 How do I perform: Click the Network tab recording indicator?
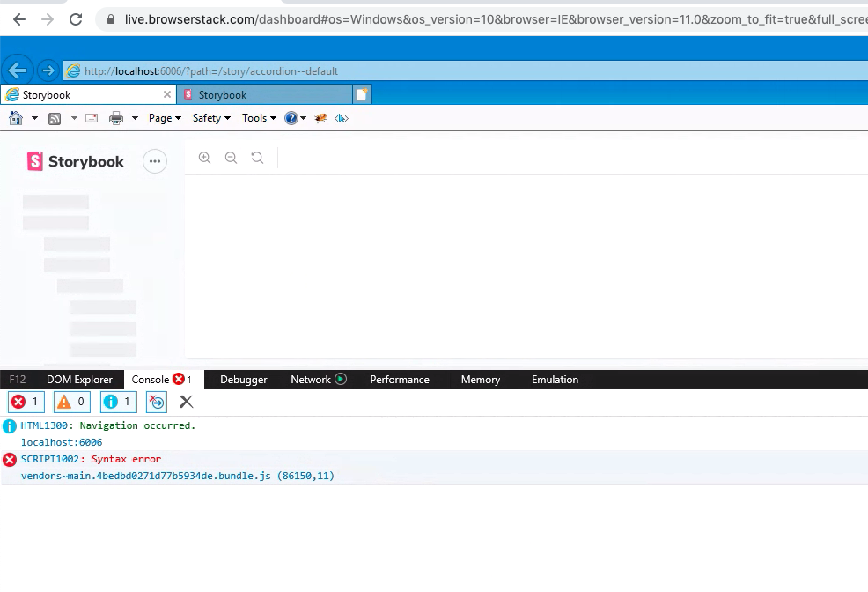point(342,380)
